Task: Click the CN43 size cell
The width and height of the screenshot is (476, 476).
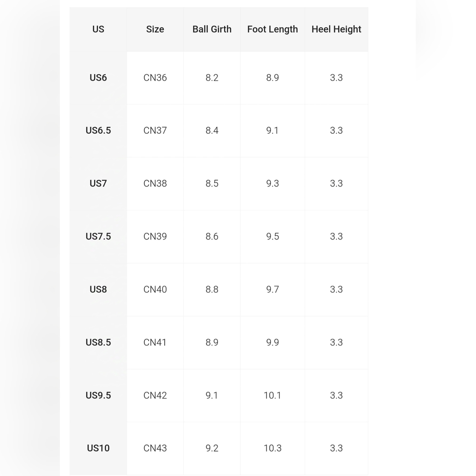Action: [155, 448]
